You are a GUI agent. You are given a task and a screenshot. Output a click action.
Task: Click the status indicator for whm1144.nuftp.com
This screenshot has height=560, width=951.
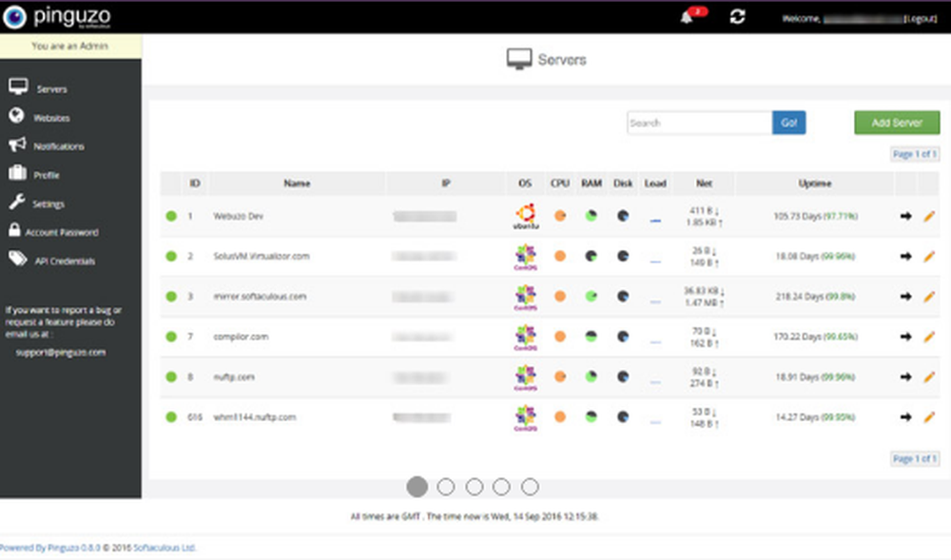(173, 416)
